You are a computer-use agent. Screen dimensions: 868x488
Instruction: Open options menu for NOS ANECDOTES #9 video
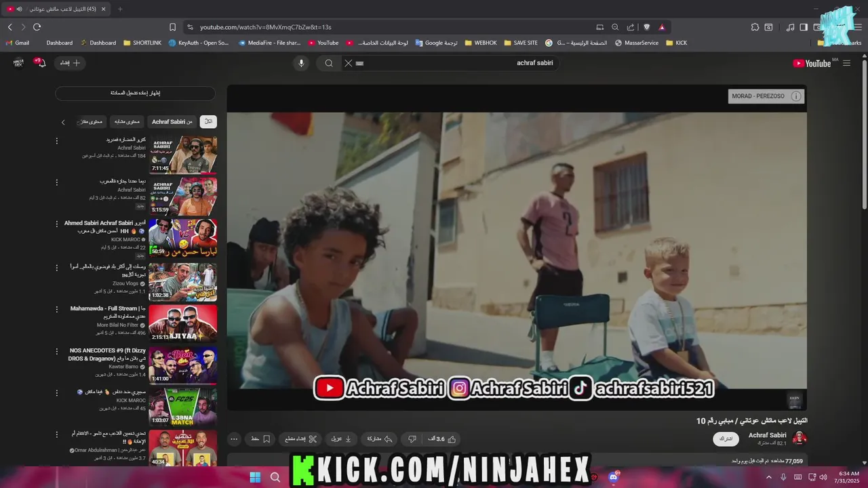[57, 351]
